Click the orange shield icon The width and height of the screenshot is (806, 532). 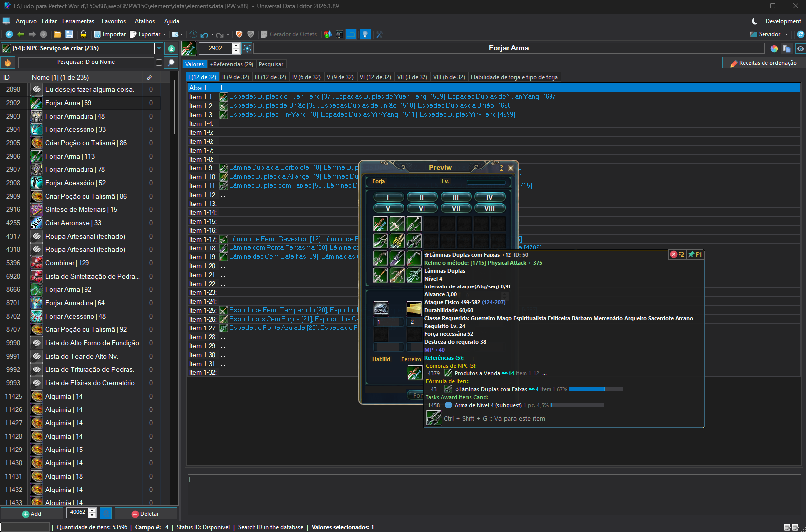(239, 34)
